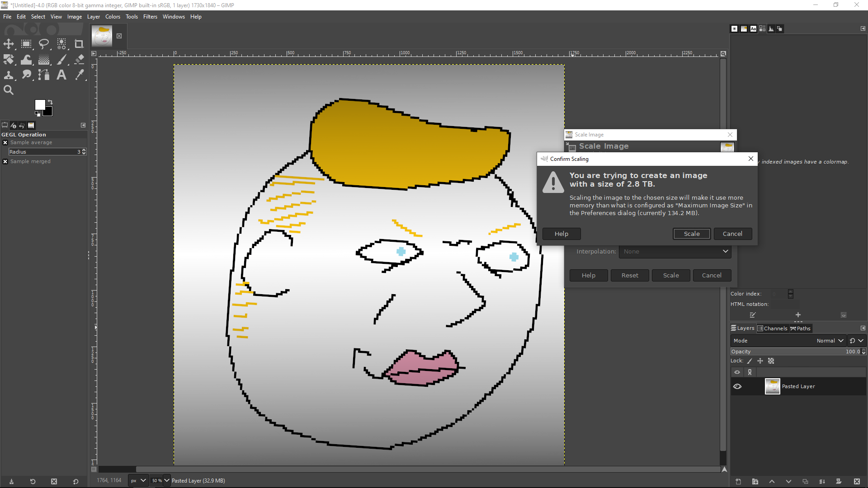Image resolution: width=868 pixels, height=488 pixels.
Task: Hide the Pasted Layer with eye icon
Action: click(x=737, y=386)
